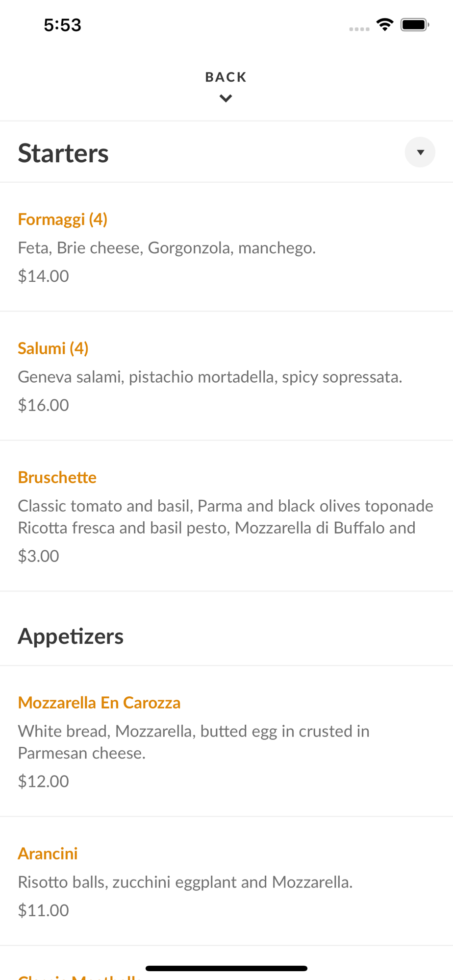
Task: Tap the Starters section heading
Action: tap(63, 153)
